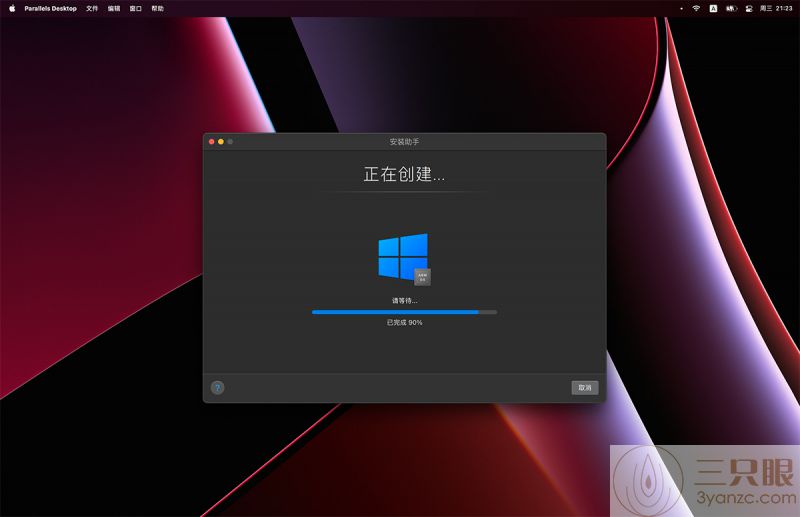This screenshot has width=800, height=517.
Task: Click the clock showing 周三 21:23
Action: coord(776,8)
